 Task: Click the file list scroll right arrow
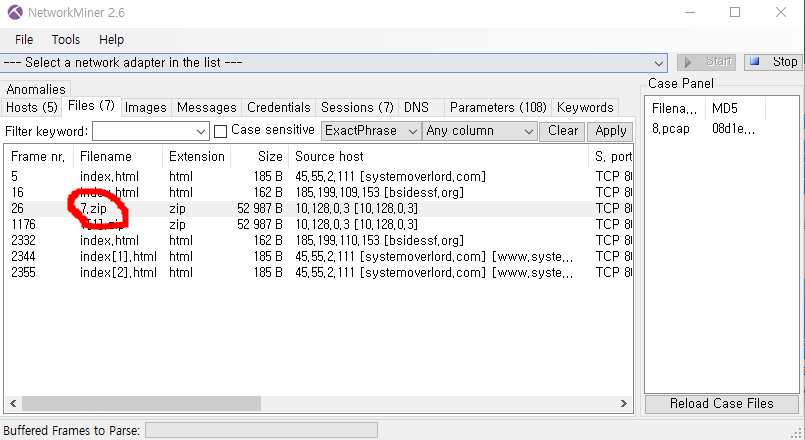coord(624,404)
